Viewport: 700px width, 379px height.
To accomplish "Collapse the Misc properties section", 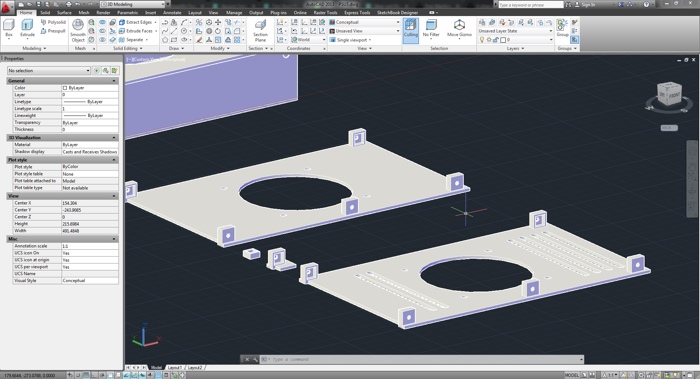I will coord(114,239).
